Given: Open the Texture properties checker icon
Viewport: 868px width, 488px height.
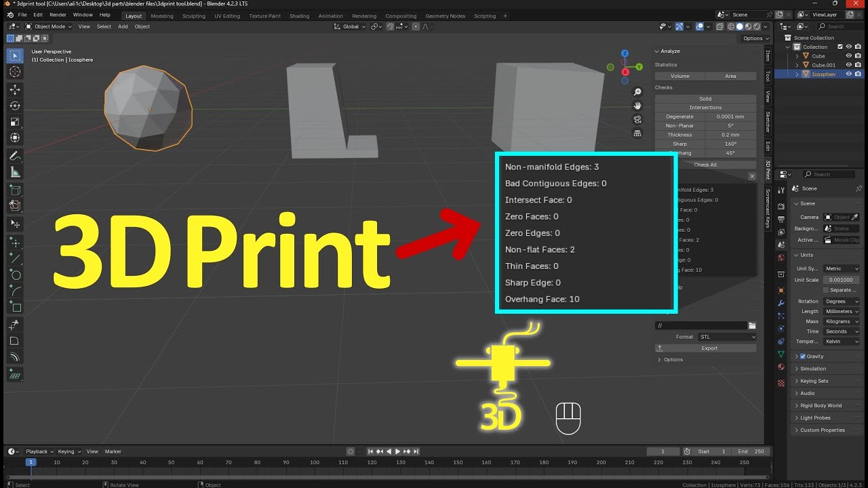Looking at the screenshot, I should (781, 383).
